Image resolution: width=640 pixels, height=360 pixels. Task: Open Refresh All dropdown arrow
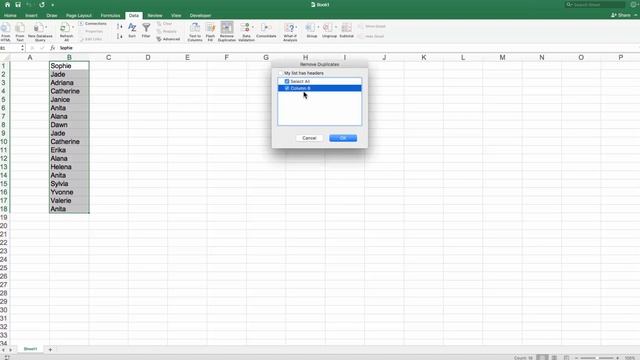coord(72,27)
